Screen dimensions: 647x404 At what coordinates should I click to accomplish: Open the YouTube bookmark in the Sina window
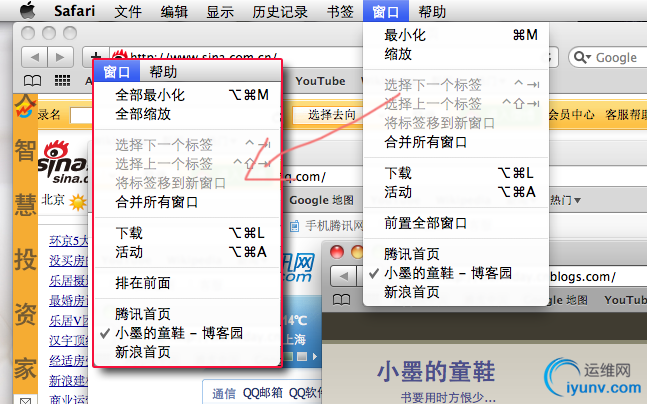click(x=320, y=81)
